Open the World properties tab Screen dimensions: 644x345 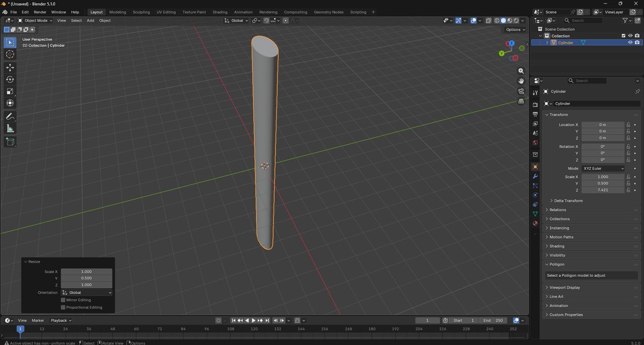[535, 142]
